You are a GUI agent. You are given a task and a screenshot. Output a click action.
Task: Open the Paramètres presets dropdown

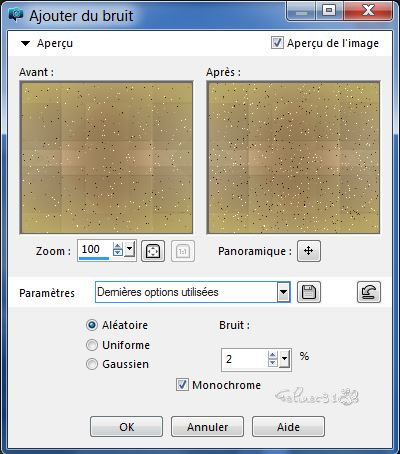pos(284,292)
